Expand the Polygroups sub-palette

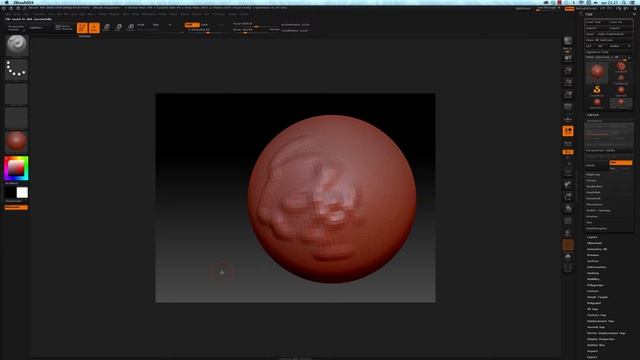(596, 285)
